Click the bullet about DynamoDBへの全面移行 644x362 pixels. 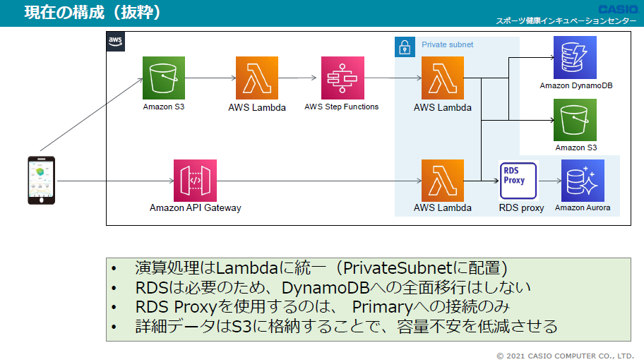(333, 287)
